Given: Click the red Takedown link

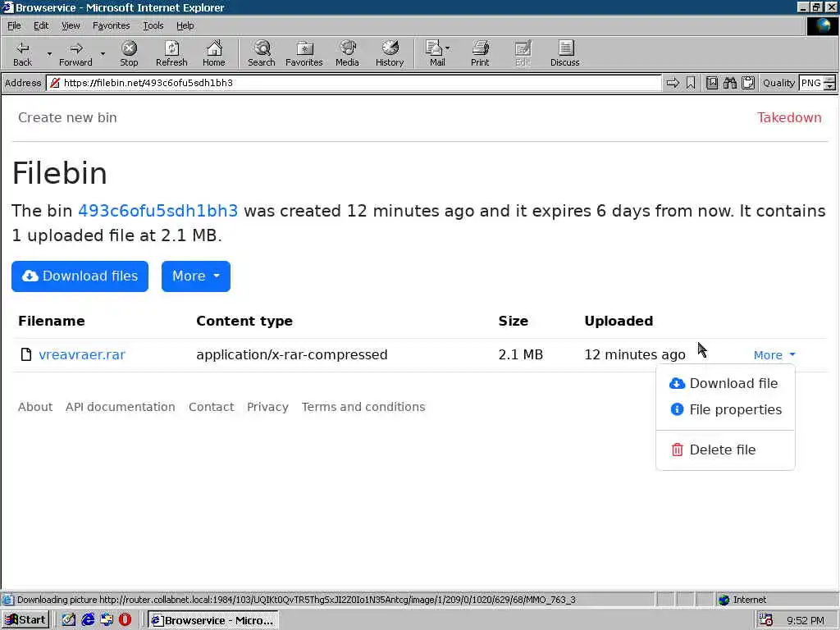Looking at the screenshot, I should coord(789,118).
